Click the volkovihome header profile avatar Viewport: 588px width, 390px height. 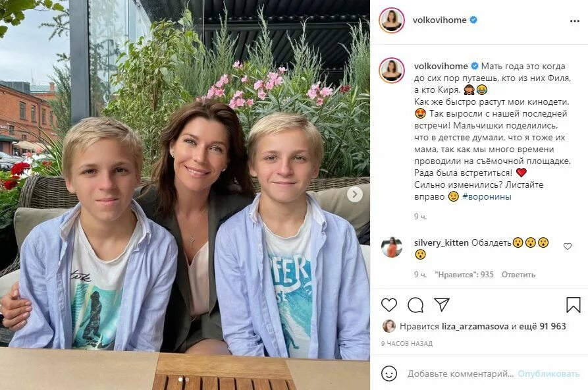pos(392,20)
